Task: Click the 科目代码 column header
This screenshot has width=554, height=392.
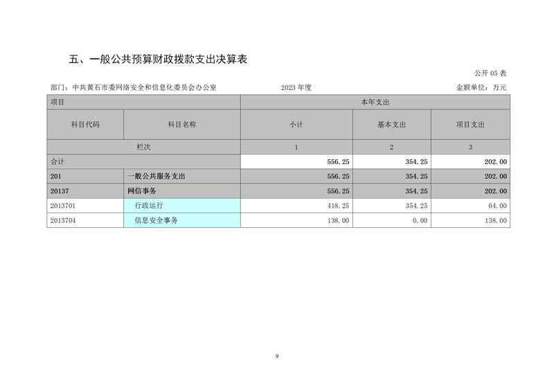Action: [85, 125]
